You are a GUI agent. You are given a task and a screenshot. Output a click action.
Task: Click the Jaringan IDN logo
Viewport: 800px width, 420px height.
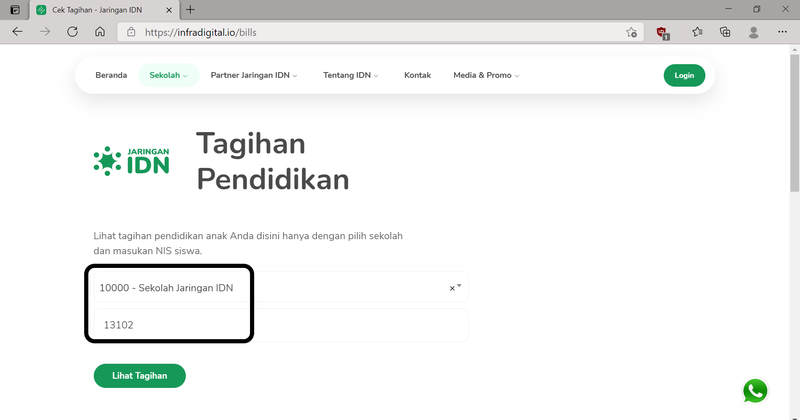132,161
